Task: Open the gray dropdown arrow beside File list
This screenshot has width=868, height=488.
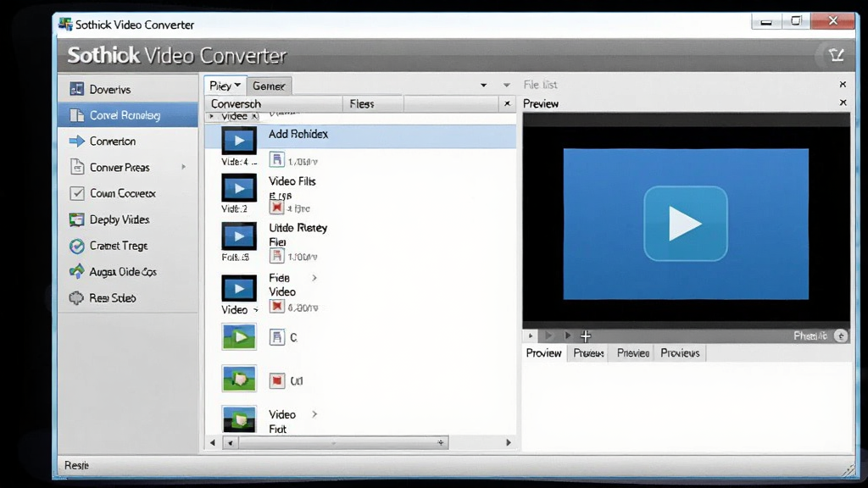Action: pyautogui.click(x=507, y=86)
